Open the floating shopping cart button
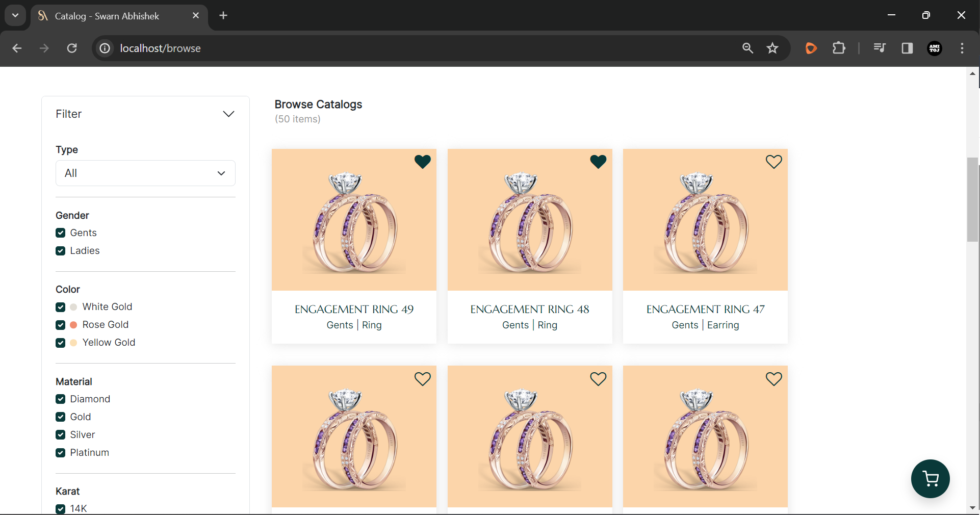Viewport: 980px width, 515px height. 931,479
